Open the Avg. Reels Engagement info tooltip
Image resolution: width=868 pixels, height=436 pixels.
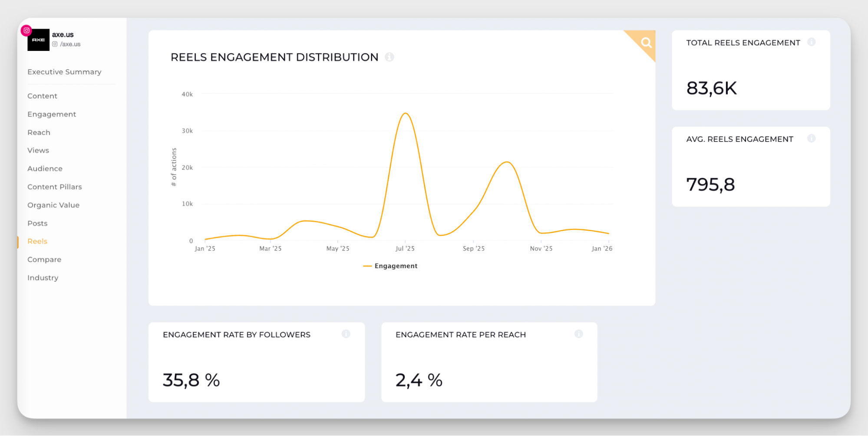click(811, 138)
